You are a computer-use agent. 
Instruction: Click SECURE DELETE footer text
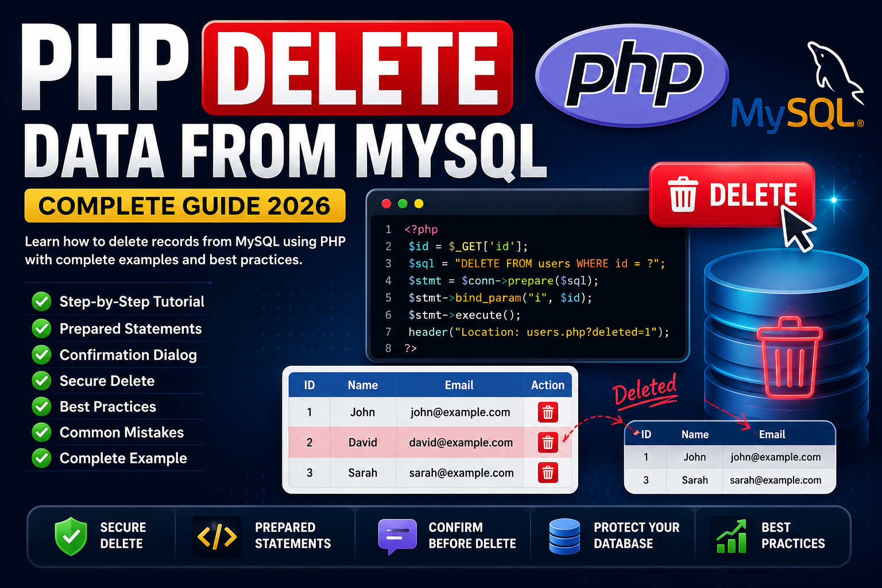tap(123, 535)
